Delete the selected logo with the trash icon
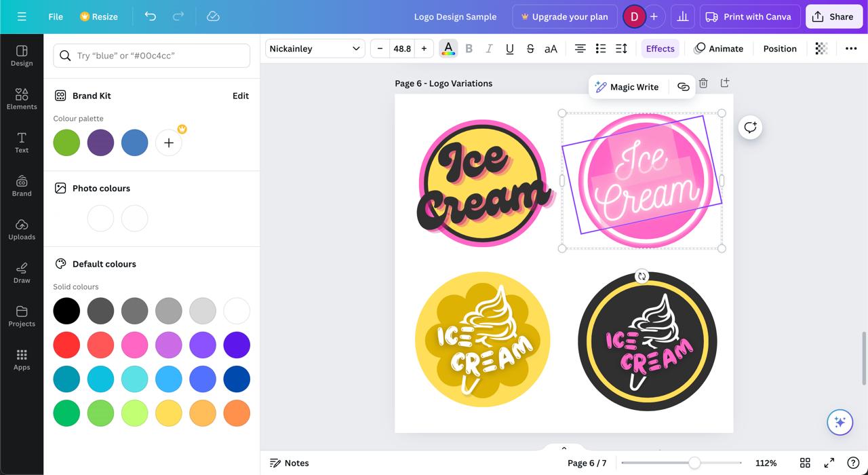 pos(703,83)
